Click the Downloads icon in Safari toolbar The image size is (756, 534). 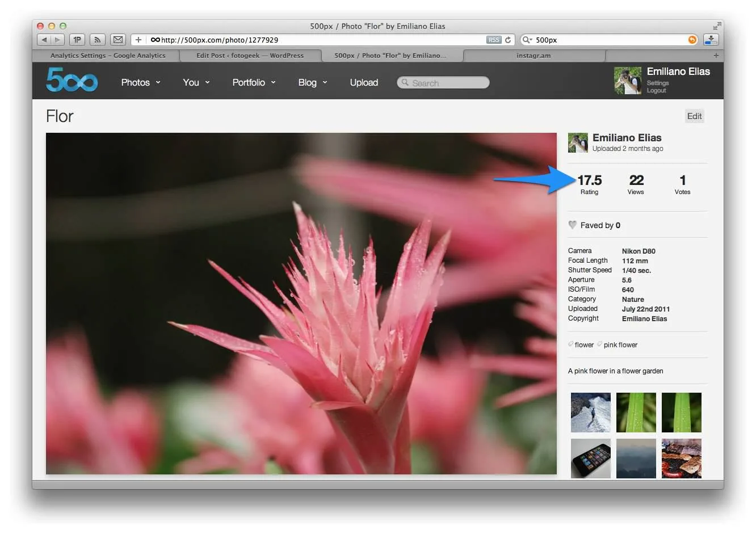(x=711, y=40)
